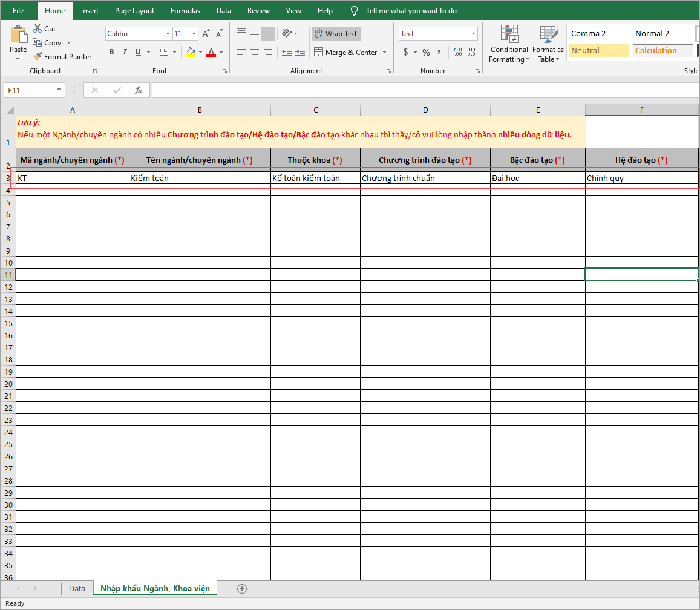Switch to the Review tab

pyautogui.click(x=258, y=11)
